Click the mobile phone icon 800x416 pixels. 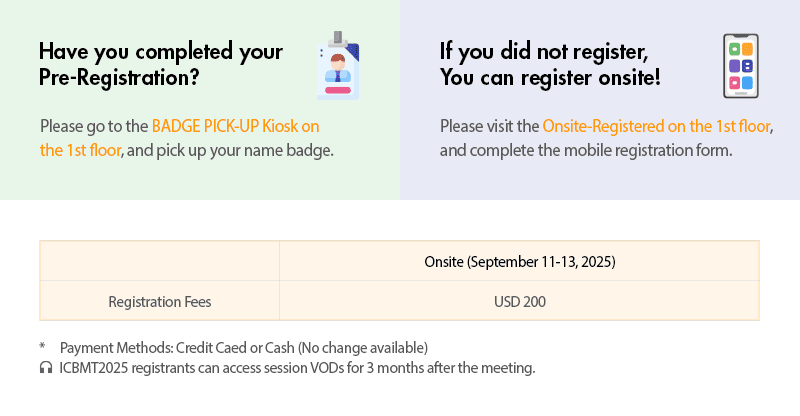click(740, 66)
